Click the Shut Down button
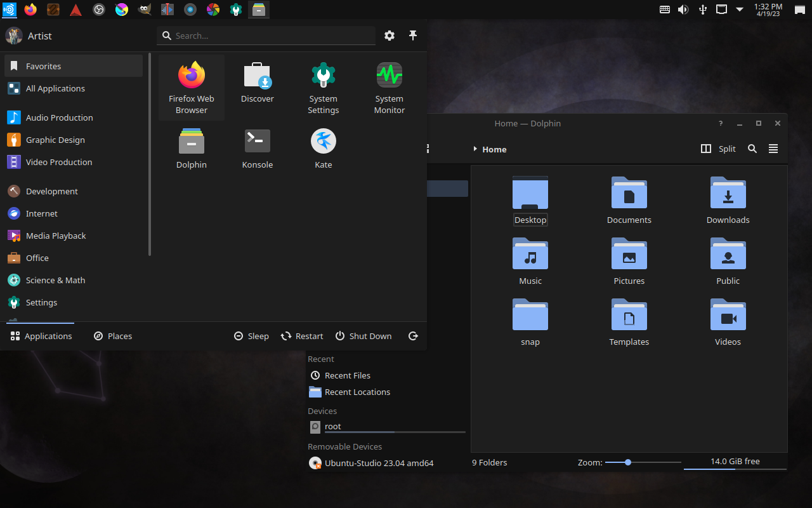The width and height of the screenshot is (812, 508). pos(363,336)
